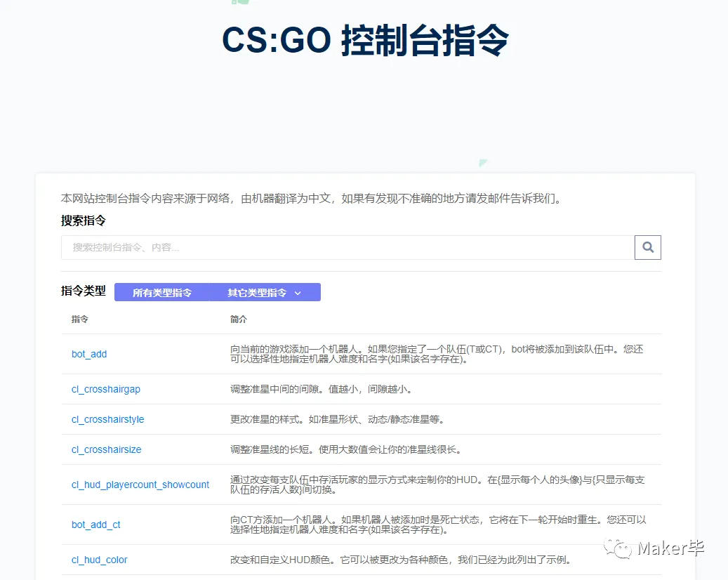Focus the console command search field

348,247
